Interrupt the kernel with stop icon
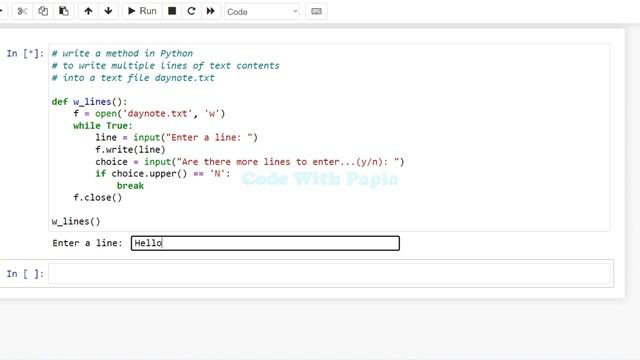 click(172, 11)
